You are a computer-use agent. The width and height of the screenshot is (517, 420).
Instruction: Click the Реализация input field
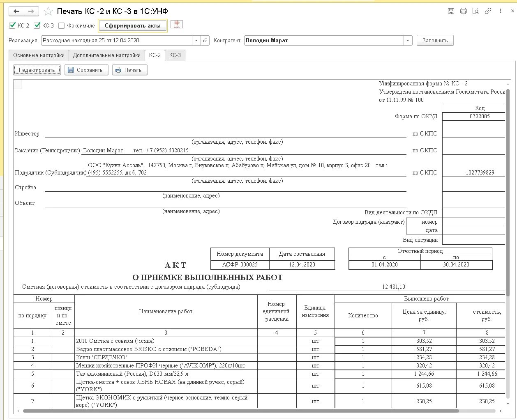click(117, 40)
